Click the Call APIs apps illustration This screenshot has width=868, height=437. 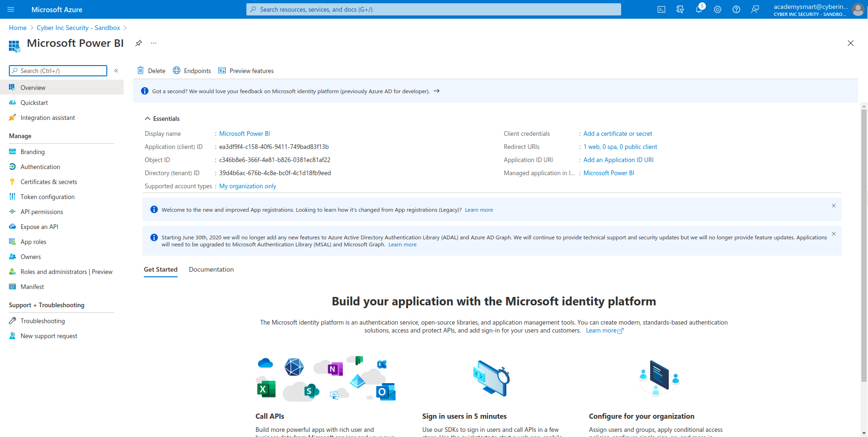[x=326, y=378]
